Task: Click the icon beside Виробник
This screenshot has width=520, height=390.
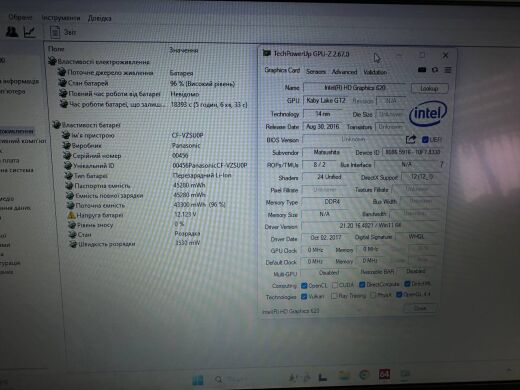Action: 66,145
